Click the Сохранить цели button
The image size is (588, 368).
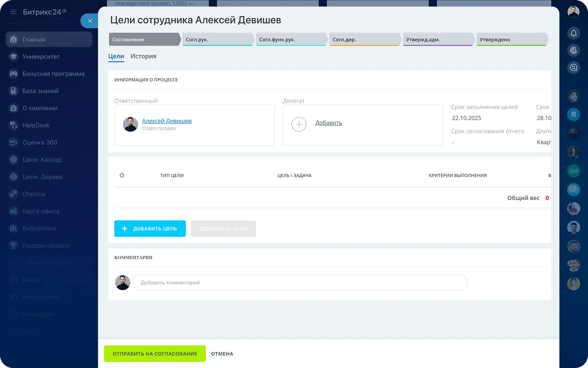click(x=223, y=229)
